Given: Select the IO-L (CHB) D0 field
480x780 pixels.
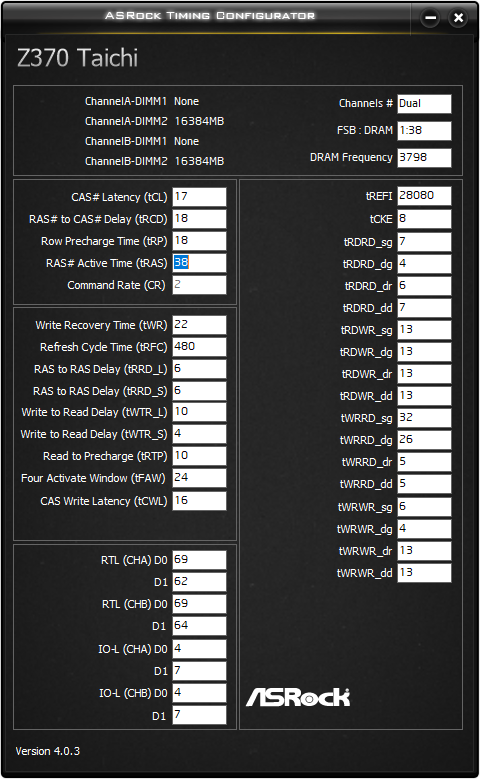Looking at the screenshot, I should point(199,693).
